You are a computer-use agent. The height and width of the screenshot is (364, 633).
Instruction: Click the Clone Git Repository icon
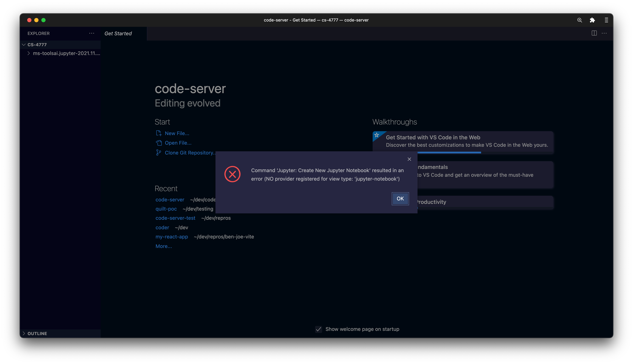(159, 153)
